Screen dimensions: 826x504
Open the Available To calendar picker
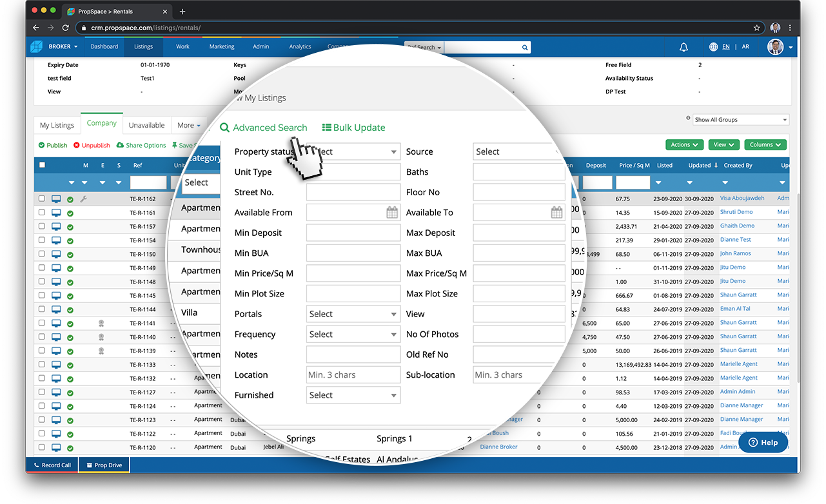point(556,213)
